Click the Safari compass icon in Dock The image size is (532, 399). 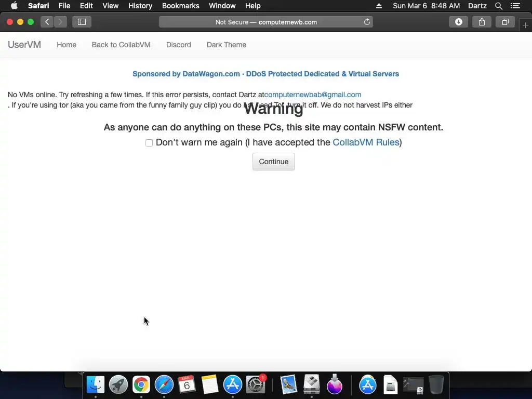coord(164,384)
